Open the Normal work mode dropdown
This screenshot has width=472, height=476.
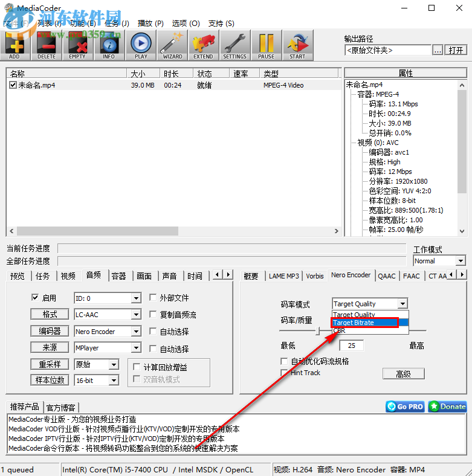461,261
